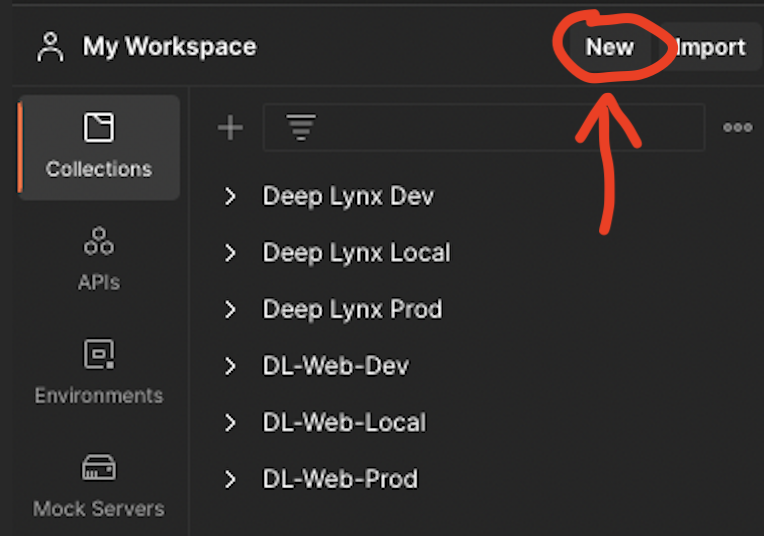Expand the DL-Web-Local collection chevron
This screenshot has height=536, width=764.
pos(230,423)
